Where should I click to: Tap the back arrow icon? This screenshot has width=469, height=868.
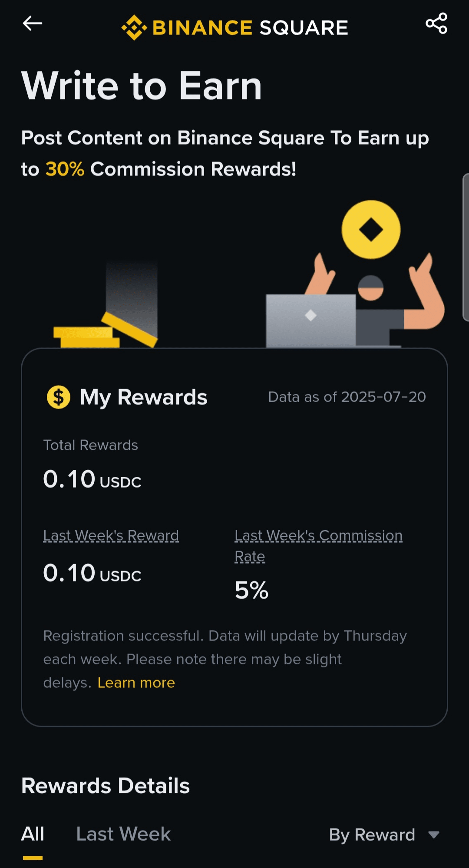click(x=33, y=23)
